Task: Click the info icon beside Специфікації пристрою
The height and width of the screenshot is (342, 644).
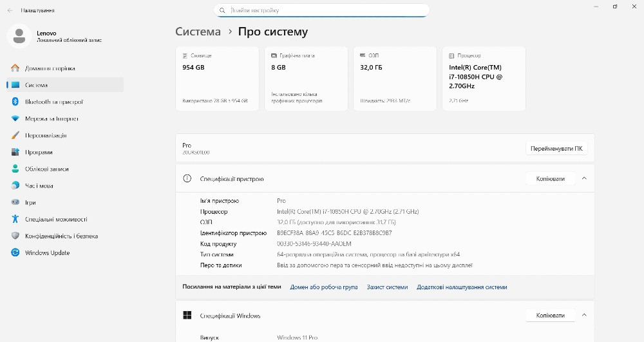Action: pos(187,178)
